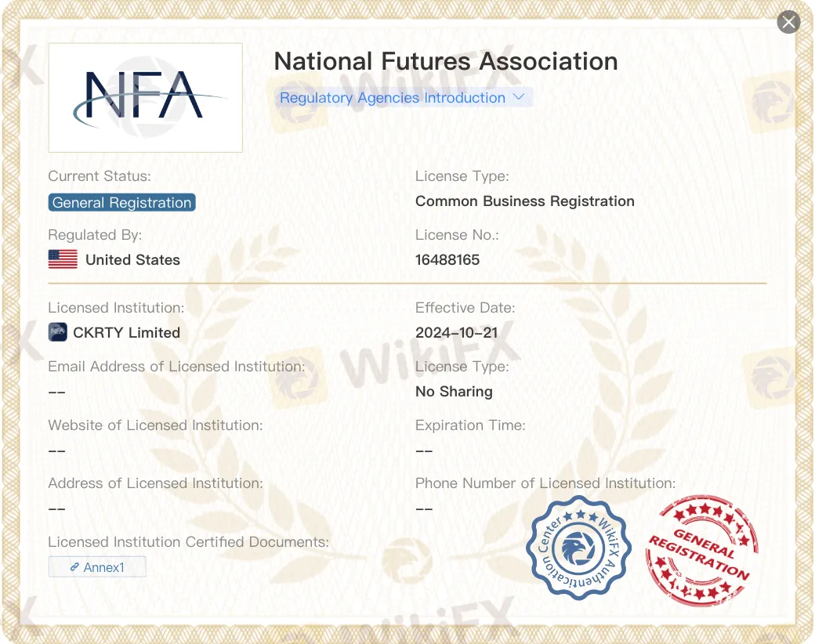Click the Regulated By label
The width and height of the screenshot is (815, 644).
point(95,235)
